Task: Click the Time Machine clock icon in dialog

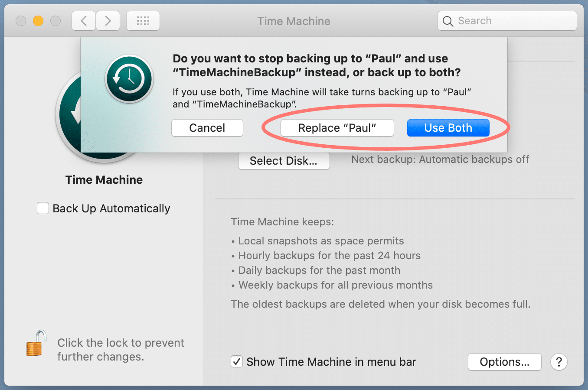Action: pos(129,79)
